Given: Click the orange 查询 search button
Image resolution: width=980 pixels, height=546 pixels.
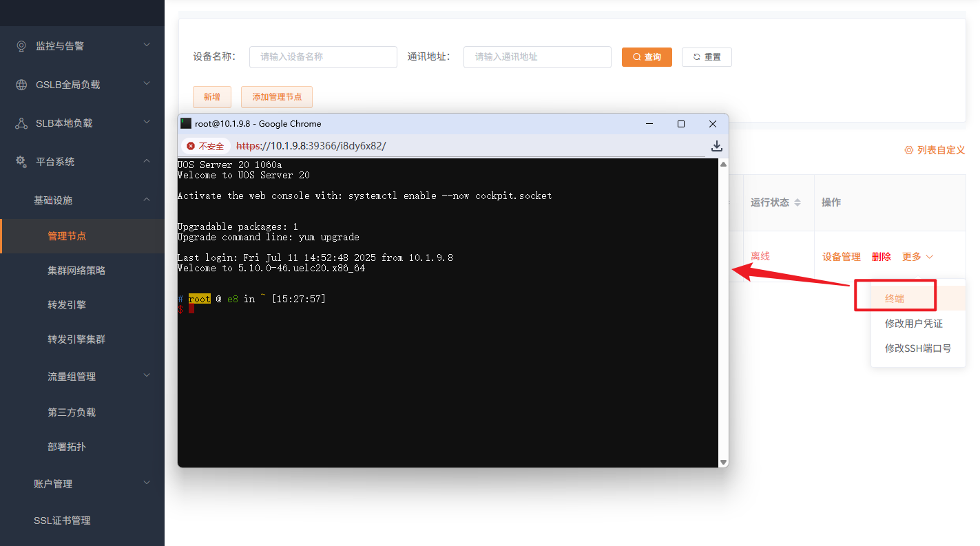Looking at the screenshot, I should 647,57.
